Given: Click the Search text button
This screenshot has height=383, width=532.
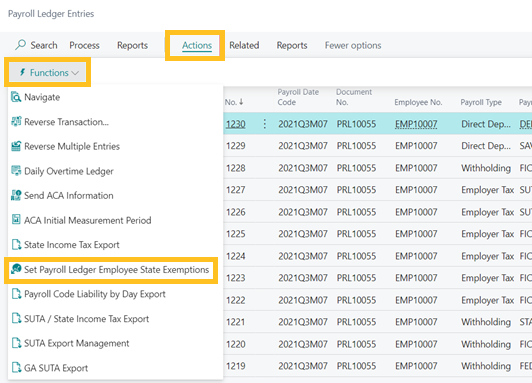Looking at the screenshot, I should (44, 45).
